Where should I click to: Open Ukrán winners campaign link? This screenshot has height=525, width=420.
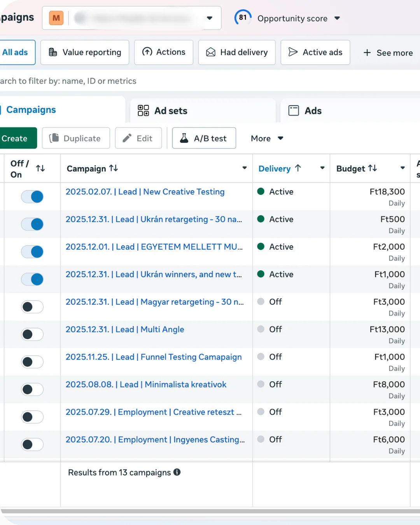coord(154,275)
